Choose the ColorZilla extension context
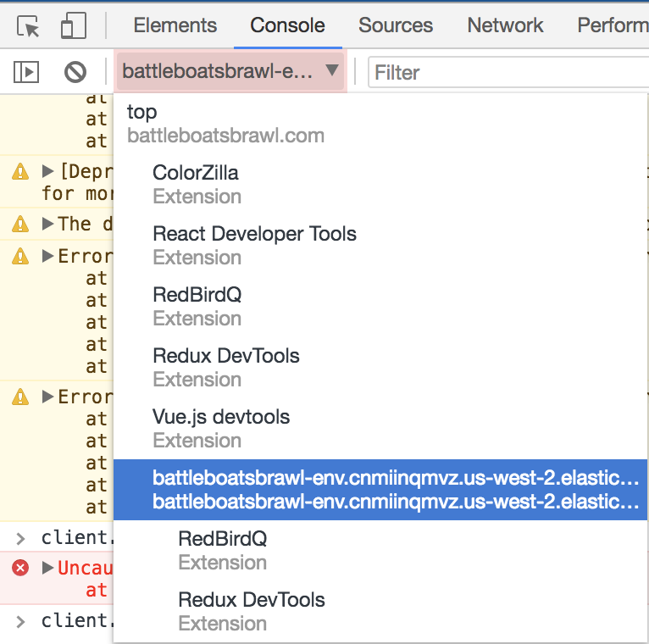The width and height of the screenshot is (649, 644). (x=380, y=185)
